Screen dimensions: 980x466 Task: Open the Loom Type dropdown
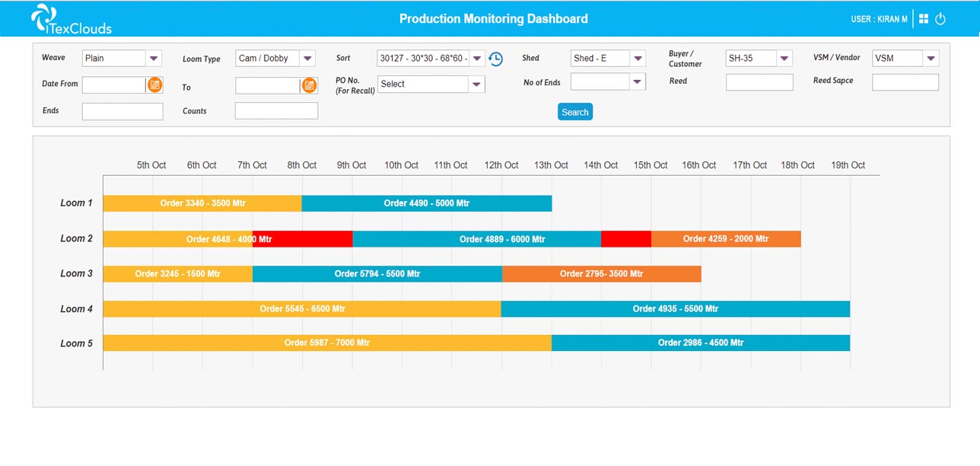307,59
